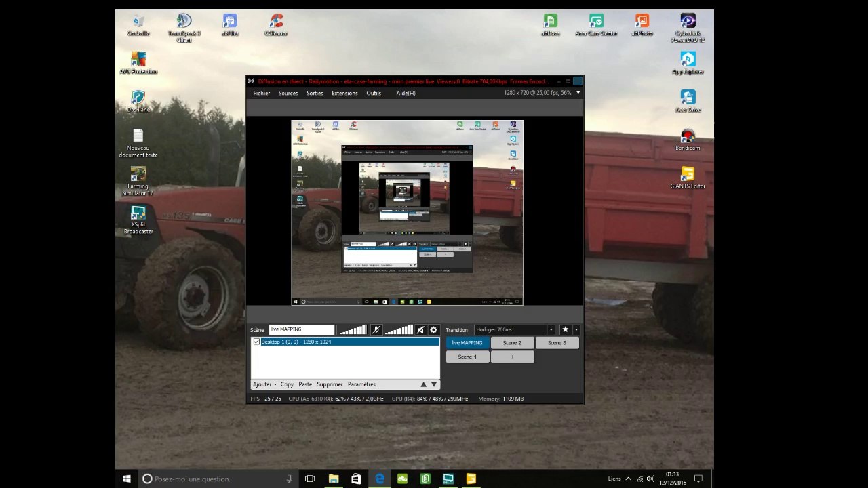Open the audio settings gear
The height and width of the screenshot is (488, 868).
[x=433, y=329]
